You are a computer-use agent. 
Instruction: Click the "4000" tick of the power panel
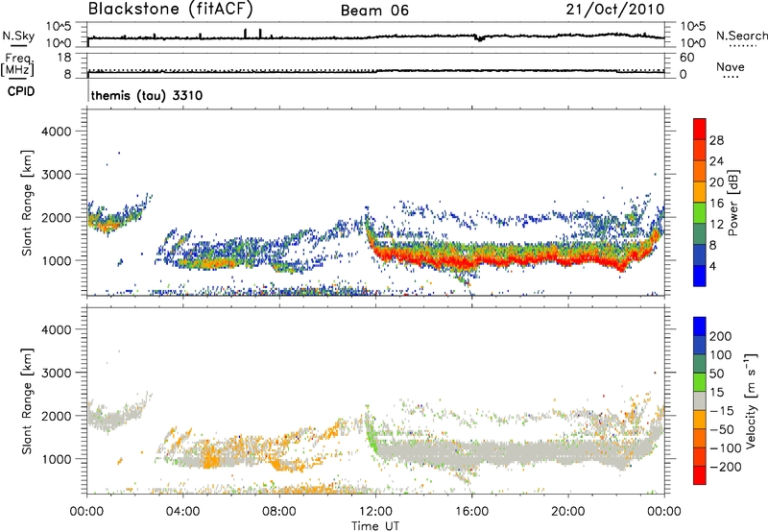click(x=56, y=132)
